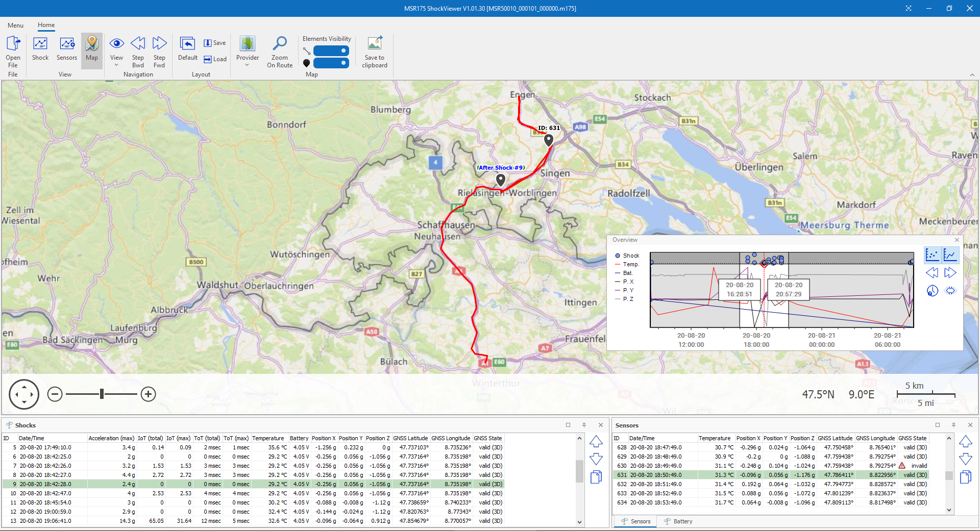Toggle route line visibility switch
Image resolution: width=980 pixels, height=531 pixels.
coord(331,50)
